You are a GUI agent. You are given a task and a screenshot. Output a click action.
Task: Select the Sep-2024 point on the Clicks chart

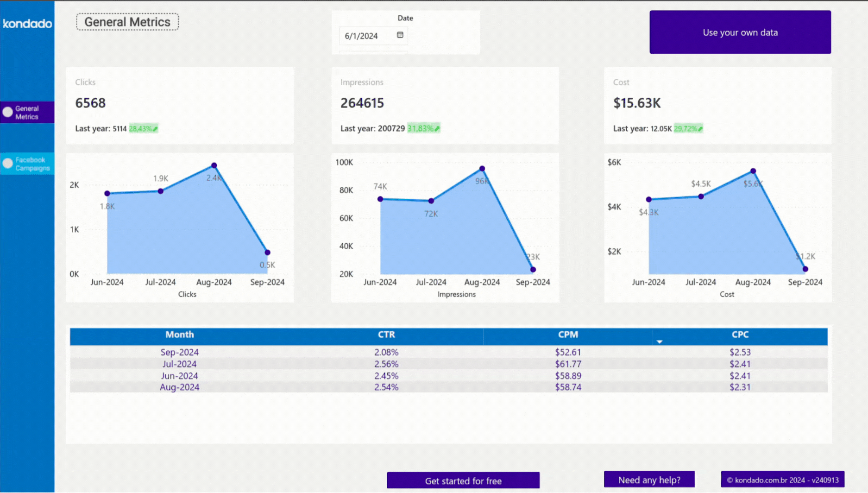267,252
